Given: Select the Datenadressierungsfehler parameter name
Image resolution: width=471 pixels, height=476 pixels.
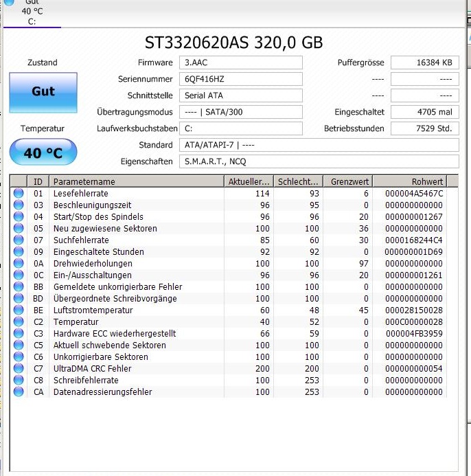Looking at the screenshot, I should click(102, 392).
